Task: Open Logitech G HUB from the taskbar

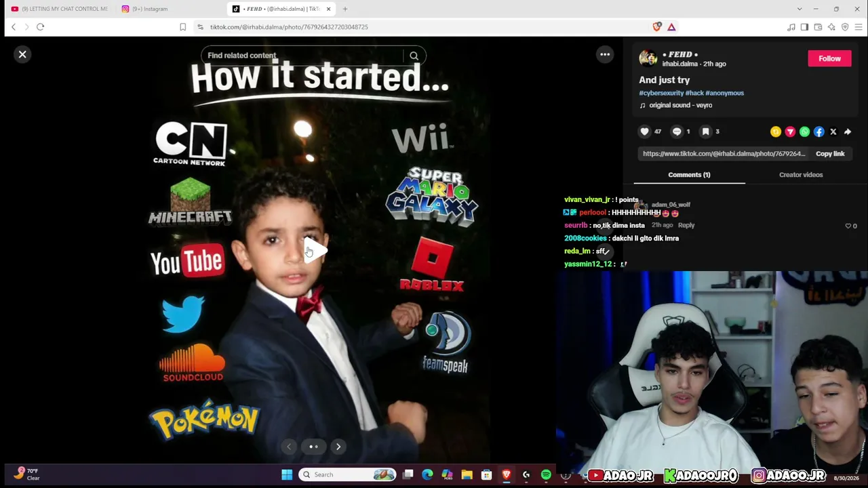Action: (526, 474)
